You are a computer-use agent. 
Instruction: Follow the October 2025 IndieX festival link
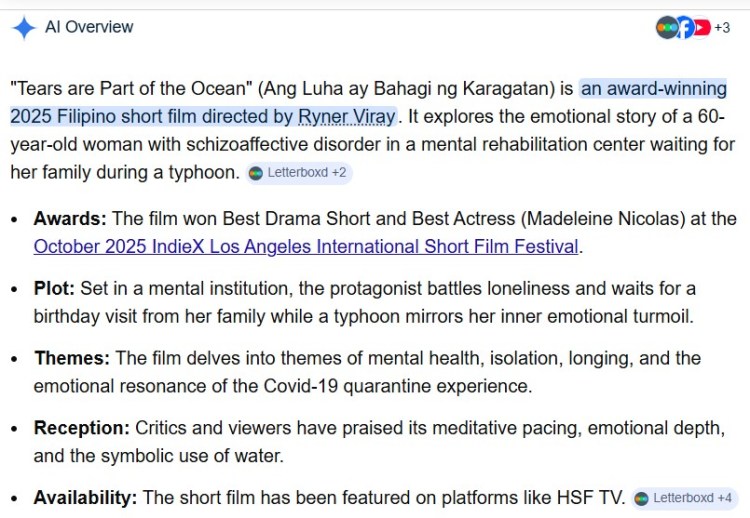(307, 246)
